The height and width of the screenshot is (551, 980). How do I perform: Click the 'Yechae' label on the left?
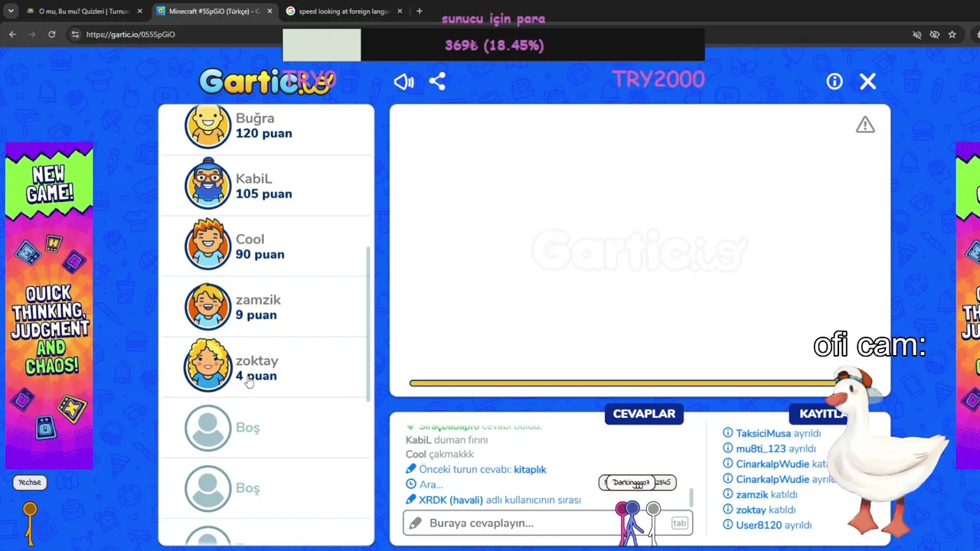[30, 482]
